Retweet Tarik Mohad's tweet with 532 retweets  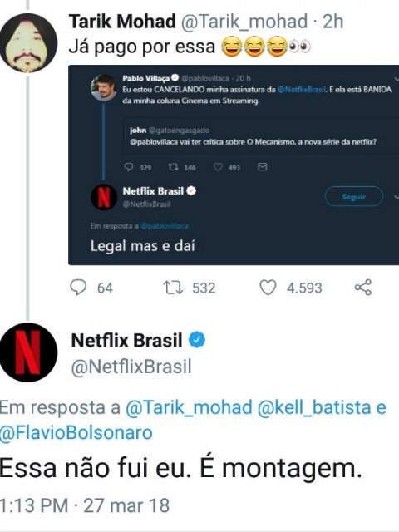coord(174,288)
